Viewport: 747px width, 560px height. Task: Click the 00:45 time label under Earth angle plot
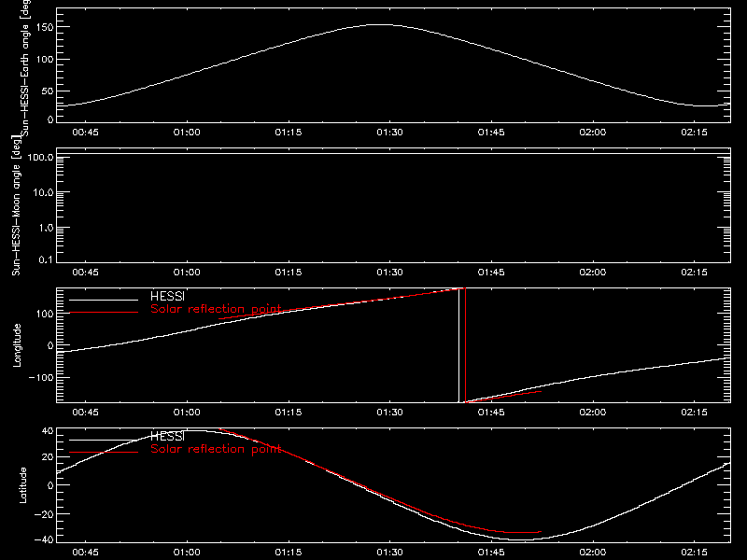tap(85, 133)
